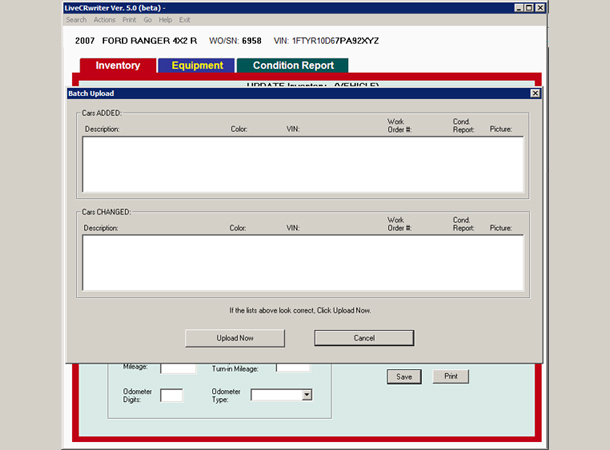This screenshot has height=450, width=610.
Task: Switch to the Condition Report tab
Action: [x=293, y=65]
